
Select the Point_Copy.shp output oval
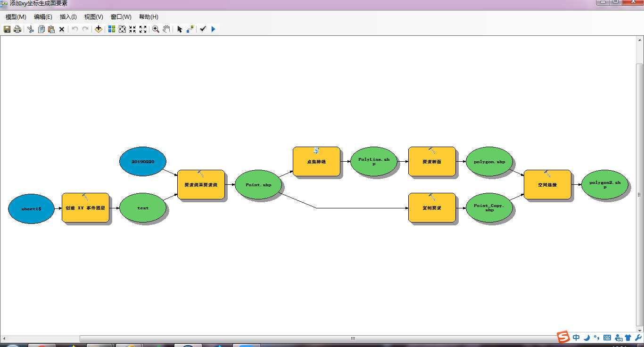pos(489,208)
